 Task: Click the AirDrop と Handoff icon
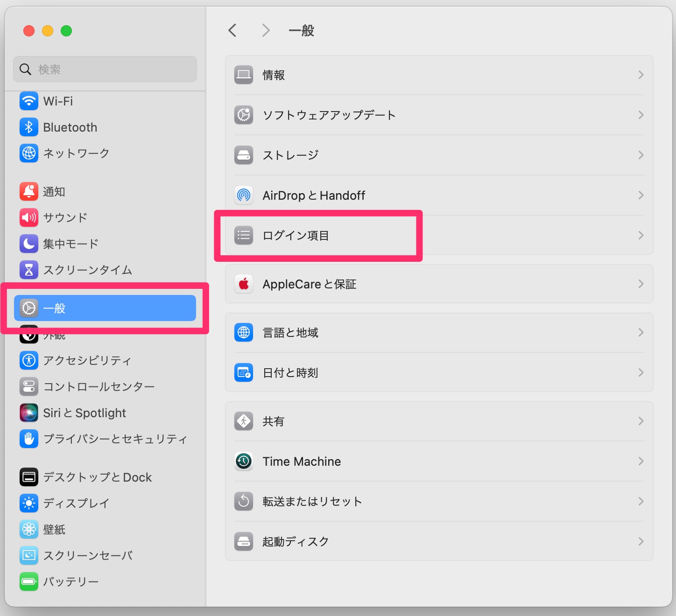click(244, 195)
